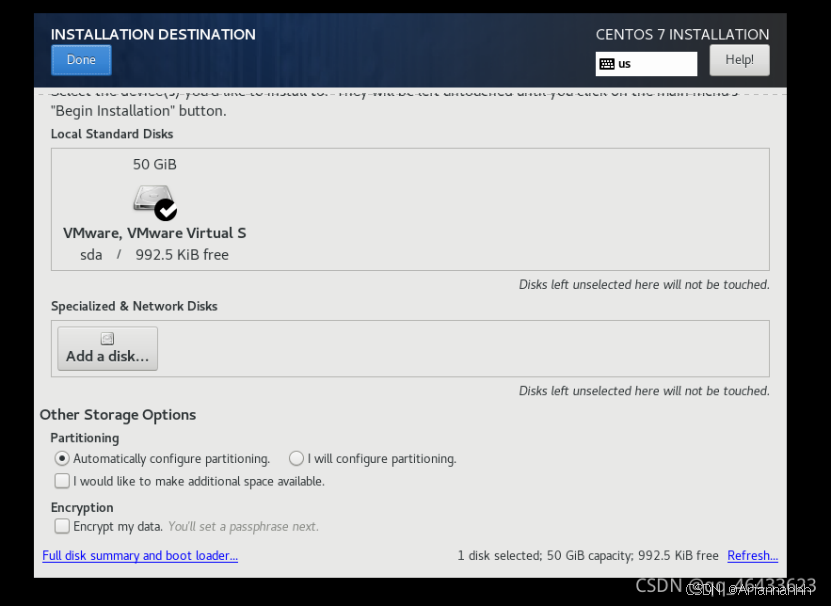
Task: Click the blue Done button
Action: [x=81, y=60]
